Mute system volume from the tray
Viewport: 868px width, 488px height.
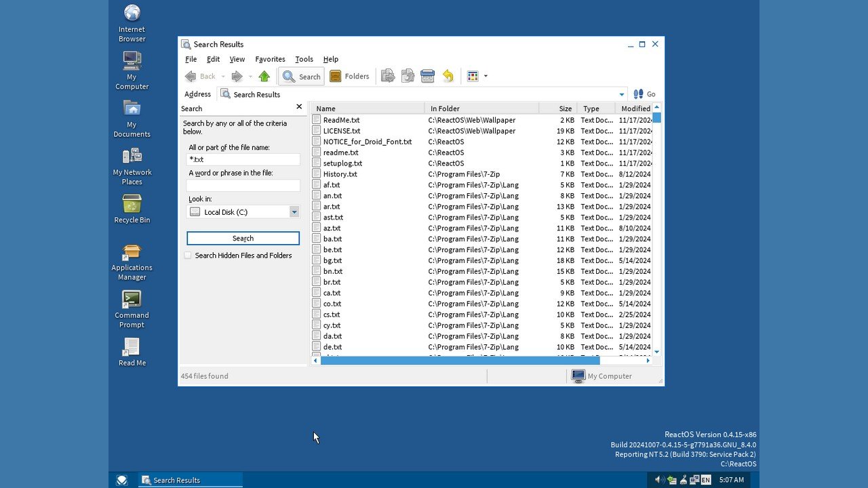(x=658, y=479)
